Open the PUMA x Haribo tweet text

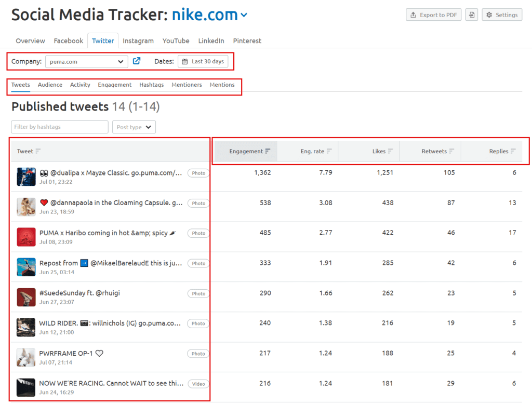[108, 233]
